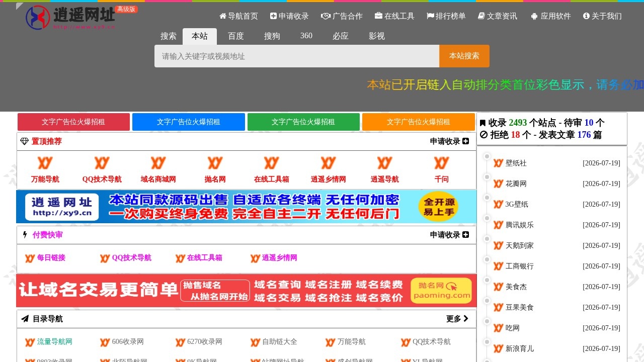The width and height of the screenshot is (644, 362).
Task: Select the 必应 search tab
Action: tap(341, 36)
